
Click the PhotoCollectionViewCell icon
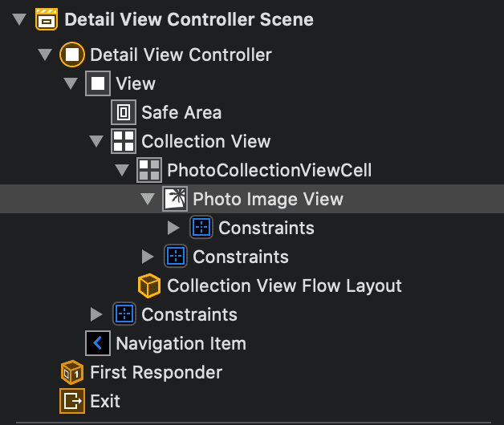tap(149, 170)
